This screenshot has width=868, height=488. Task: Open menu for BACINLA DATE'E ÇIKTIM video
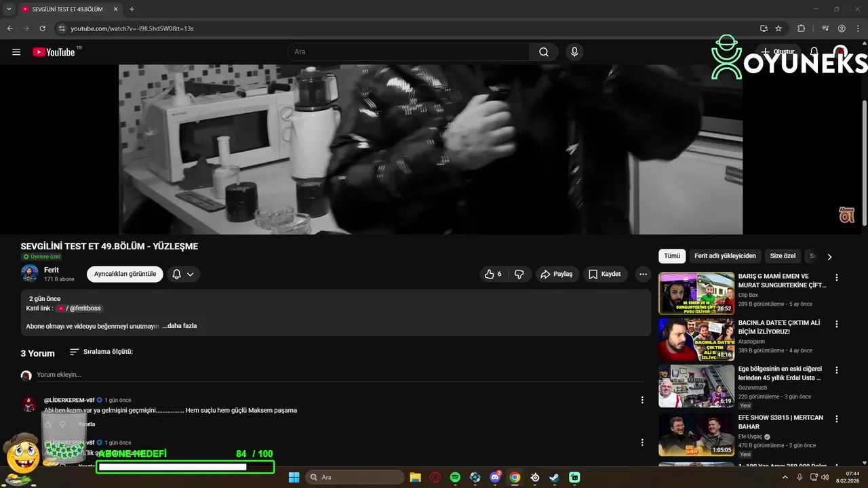coord(836,324)
